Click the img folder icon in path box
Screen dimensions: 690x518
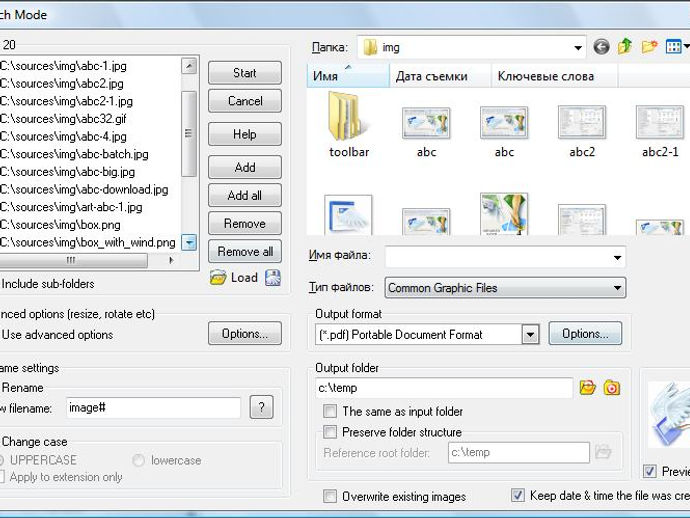[x=370, y=47]
